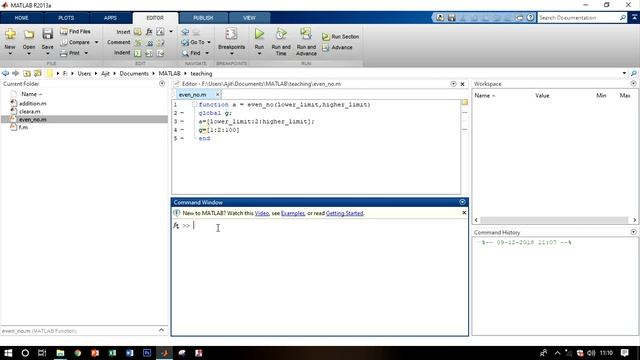Switch to the HOME tab
The width and height of the screenshot is (640, 360).
22,18
